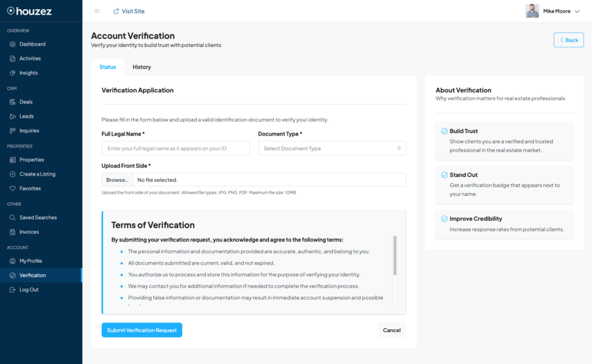The width and height of the screenshot is (592, 364).
Task: Open Insights via its lightbulb icon
Action: coord(13,73)
